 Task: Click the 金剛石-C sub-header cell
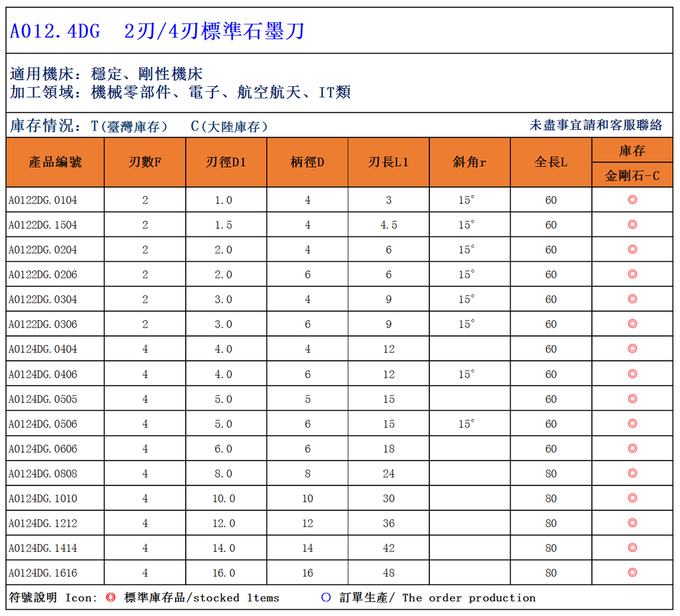[632, 175]
